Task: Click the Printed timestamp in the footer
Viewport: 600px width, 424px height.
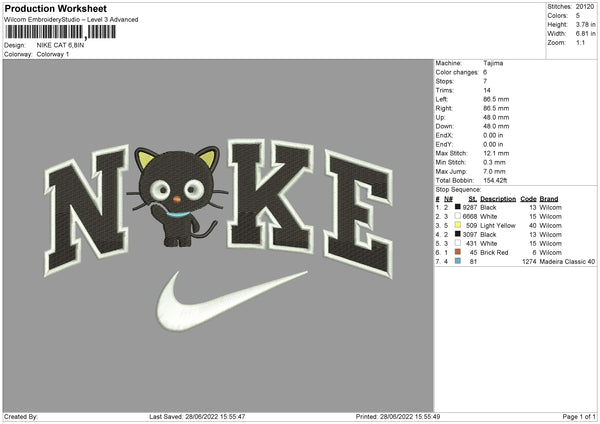Action: pos(398,416)
